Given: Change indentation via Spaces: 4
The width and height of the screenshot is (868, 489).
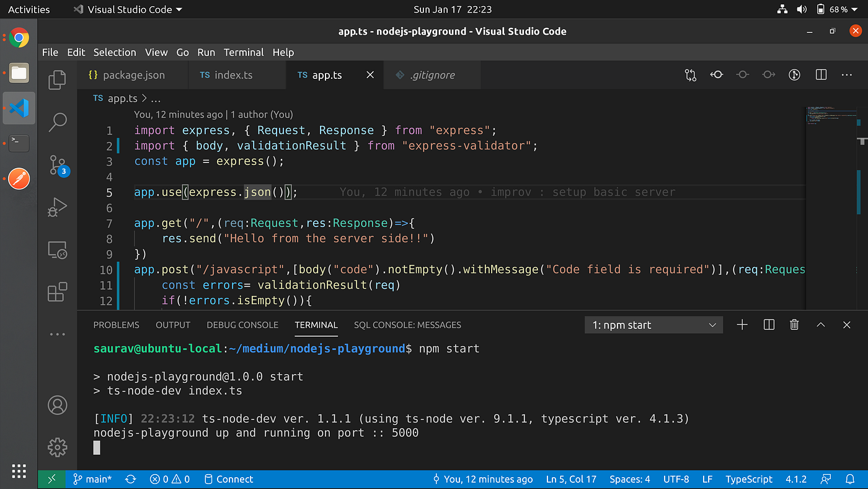Looking at the screenshot, I should point(629,479).
